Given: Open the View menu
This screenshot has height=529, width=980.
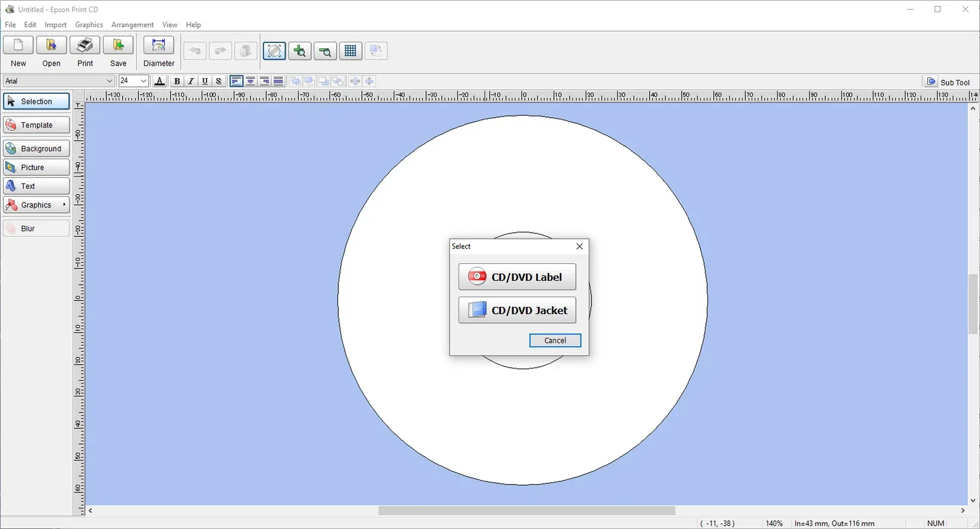Looking at the screenshot, I should (x=169, y=24).
